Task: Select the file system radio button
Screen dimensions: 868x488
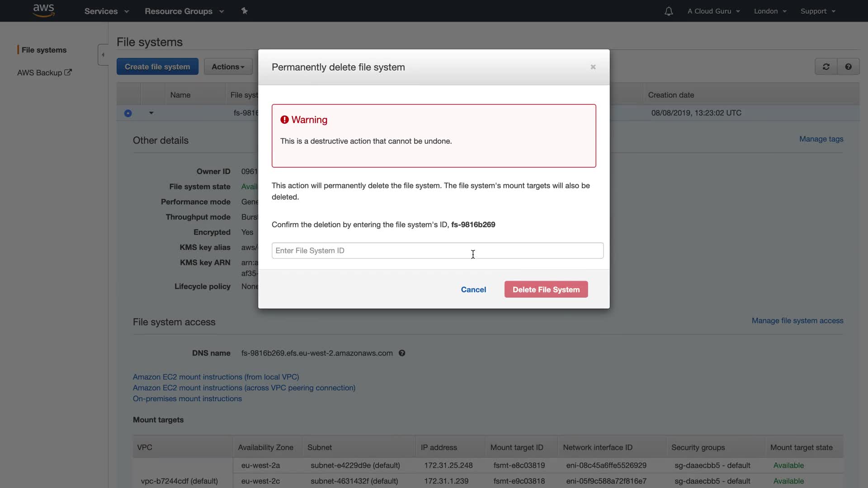Action: pyautogui.click(x=128, y=113)
